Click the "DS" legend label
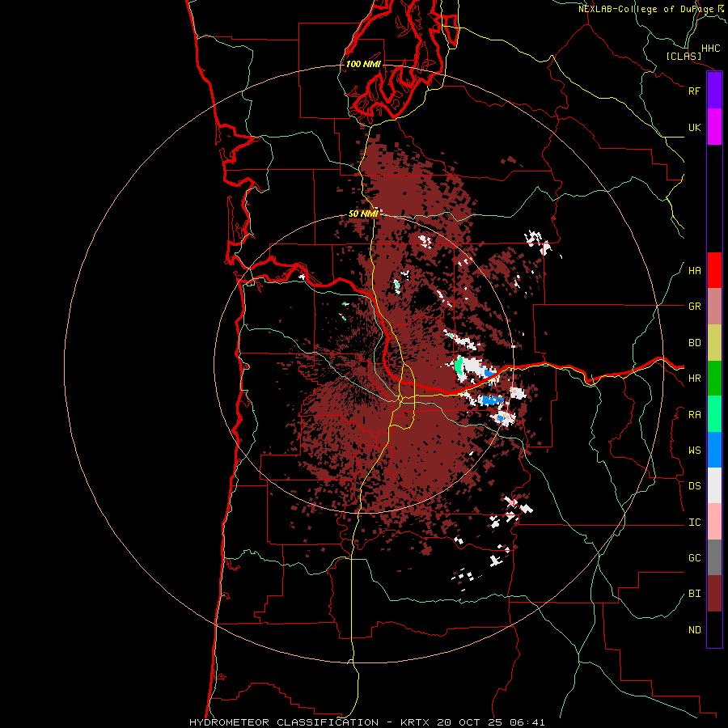This screenshot has height=728, width=728. click(694, 486)
